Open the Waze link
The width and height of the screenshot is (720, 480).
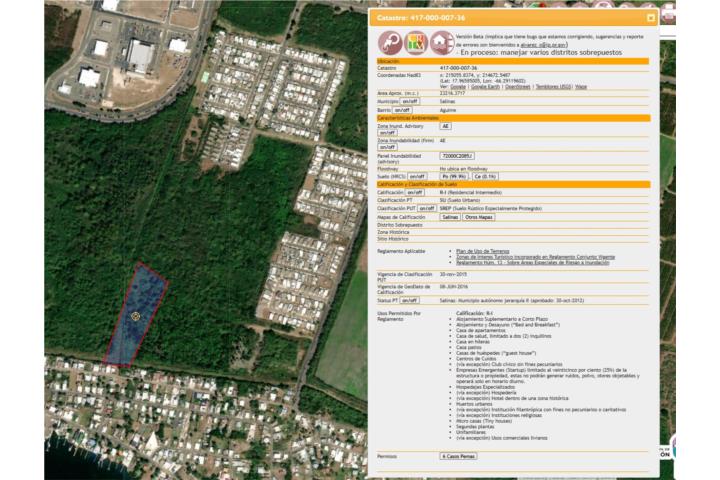581,86
